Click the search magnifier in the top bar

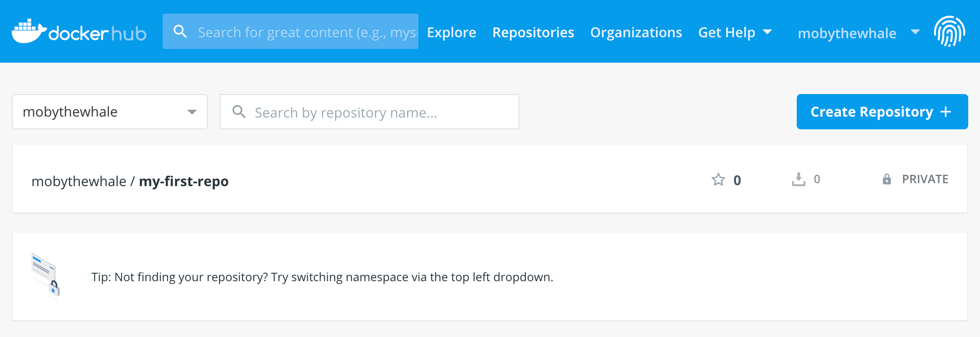(x=181, y=31)
